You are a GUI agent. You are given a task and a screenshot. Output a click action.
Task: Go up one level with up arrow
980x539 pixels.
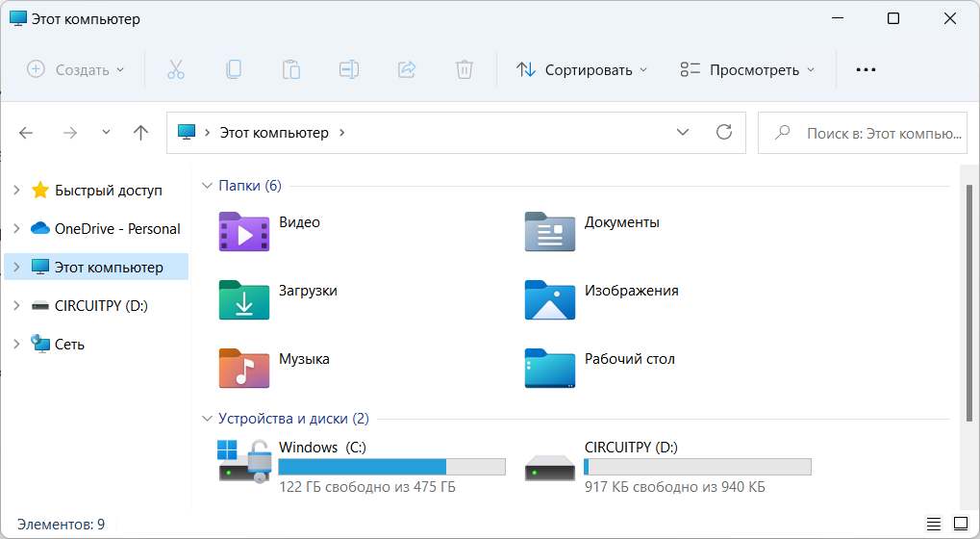pyautogui.click(x=141, y=133)
